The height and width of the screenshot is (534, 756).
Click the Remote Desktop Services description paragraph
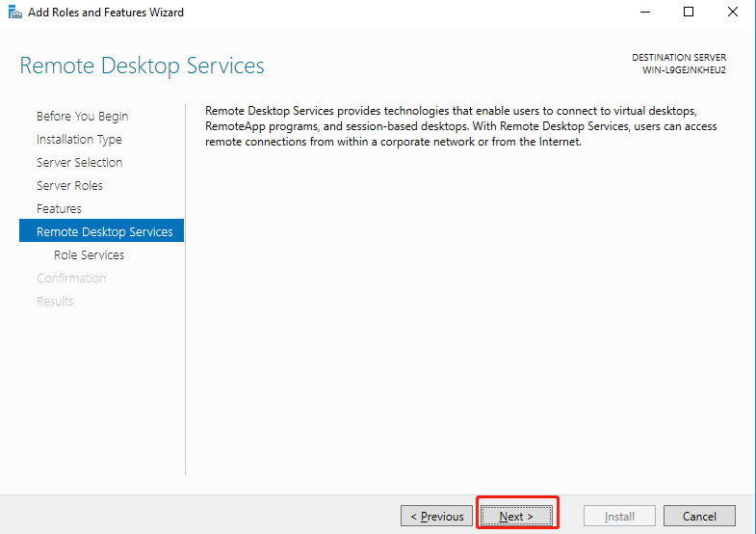[460, 127]
